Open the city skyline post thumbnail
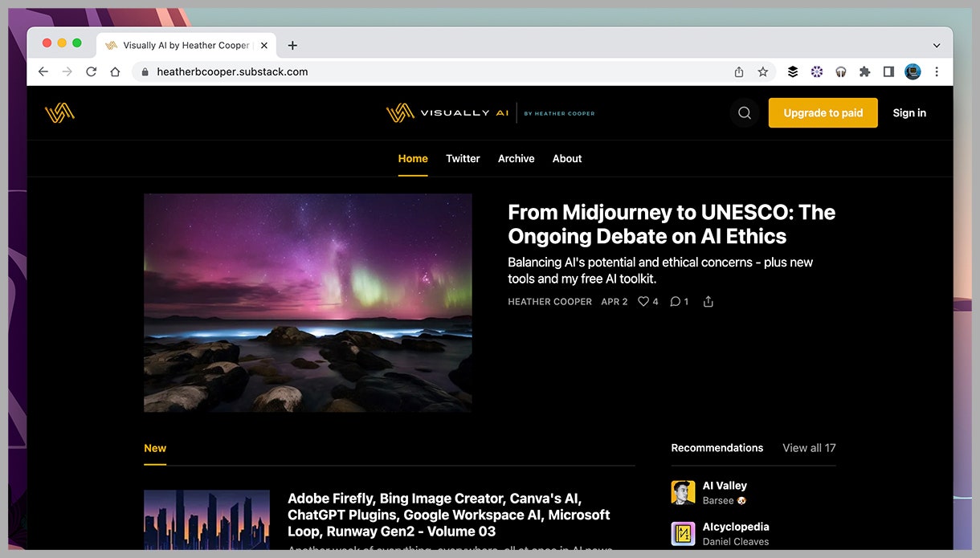This screenshot has width=980, height=558. pos(206,520)
